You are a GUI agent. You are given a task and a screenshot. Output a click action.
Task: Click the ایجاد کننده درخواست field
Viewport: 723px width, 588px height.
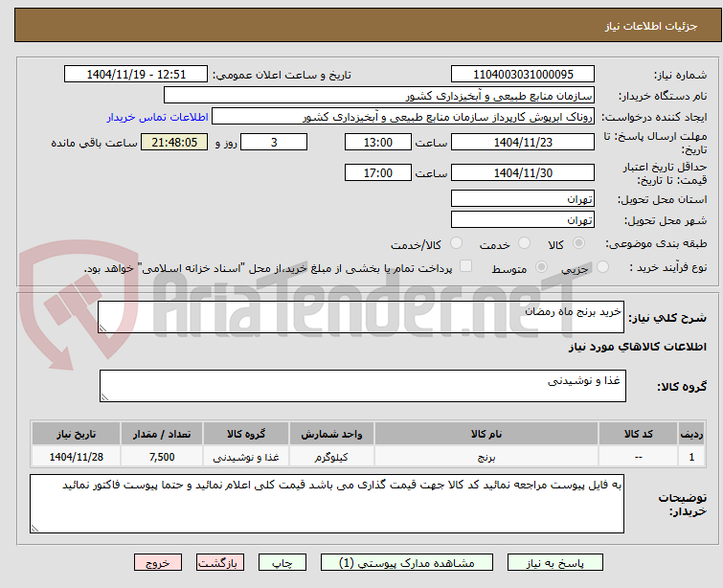pos(403,117)
